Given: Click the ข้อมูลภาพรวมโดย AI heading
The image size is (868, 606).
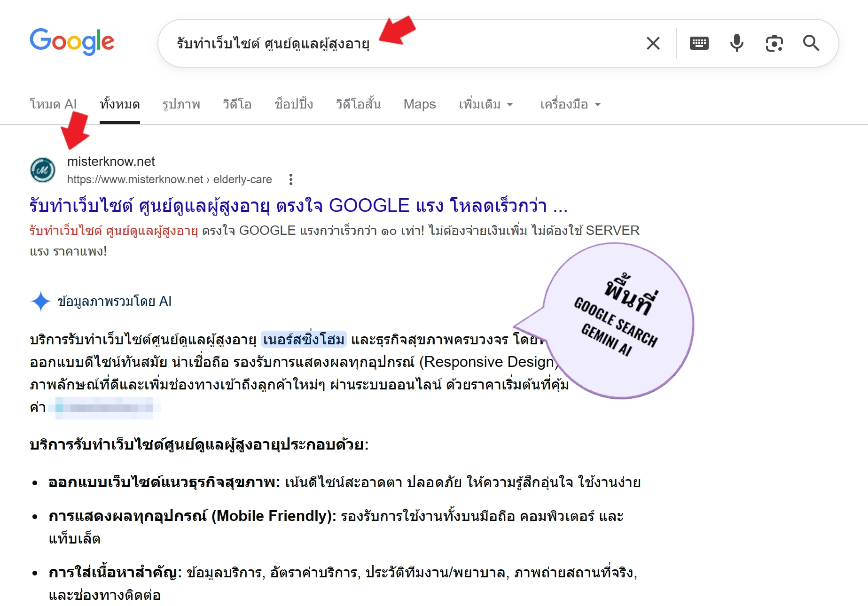Looking at the screenshot, I should [115, 301].
